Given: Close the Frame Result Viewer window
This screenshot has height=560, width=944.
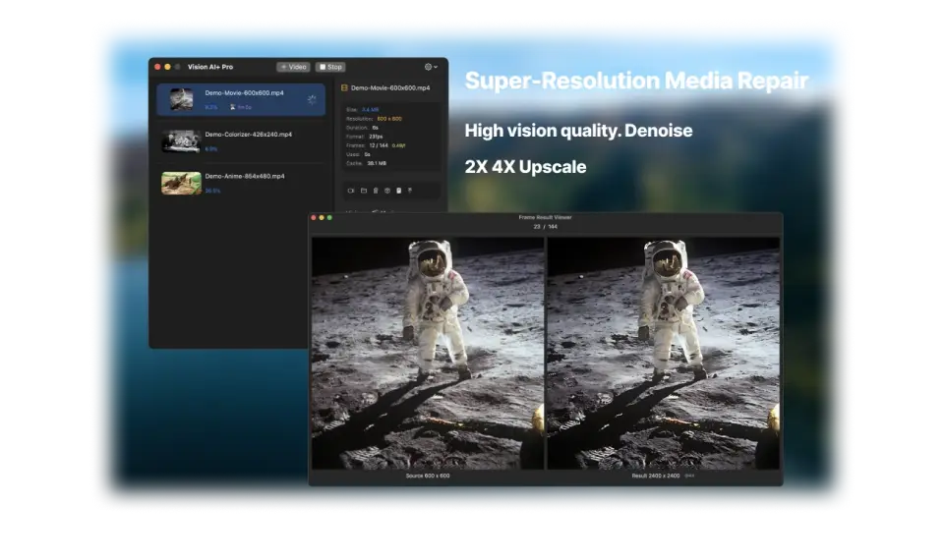Looking at the screenshot, I should click(313, 218).
